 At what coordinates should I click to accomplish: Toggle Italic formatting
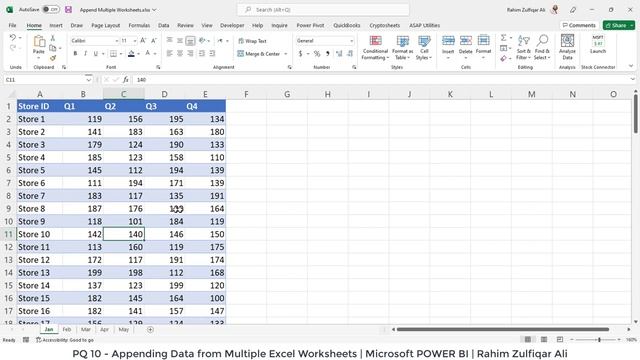tap(85, 53)
